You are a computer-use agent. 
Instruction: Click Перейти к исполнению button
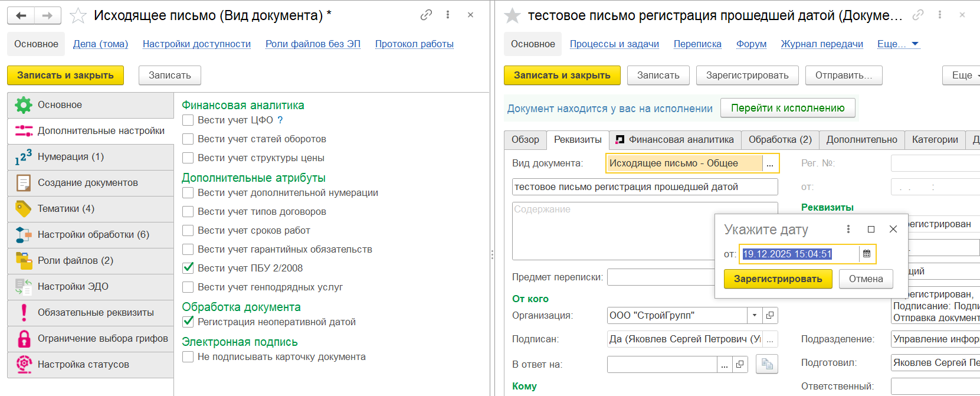coord(788,108)
